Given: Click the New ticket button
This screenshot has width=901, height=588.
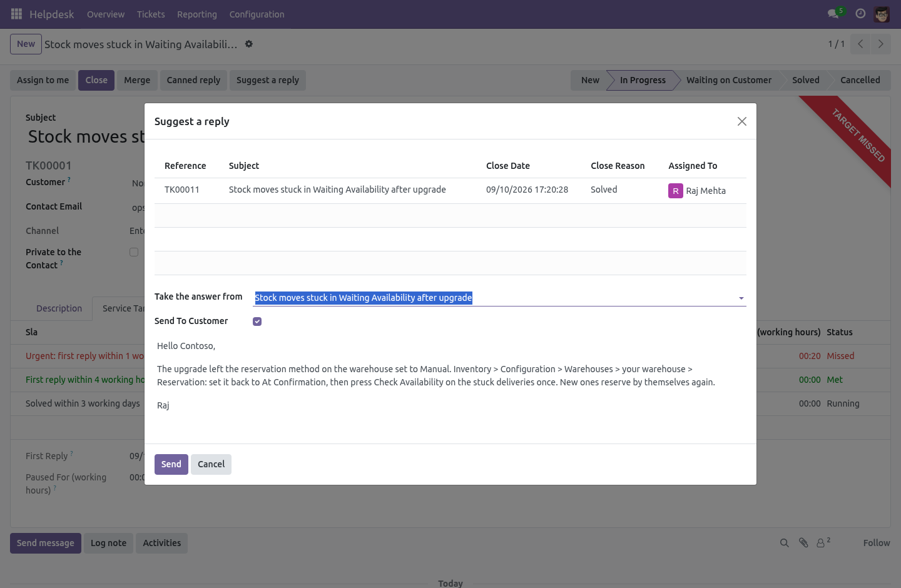Looking at the screenshot, I should pyautogui.click(x=26, y=44).
